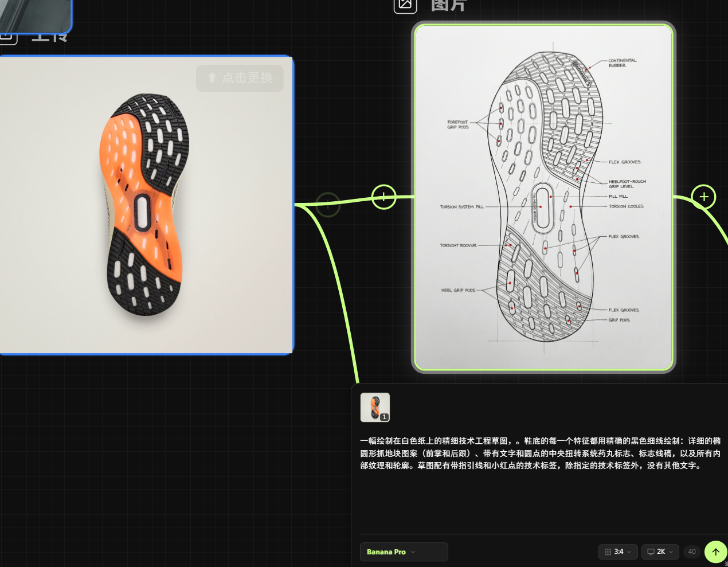
Task: Click the partial image node at top-left corner
Action: (34, 15)
